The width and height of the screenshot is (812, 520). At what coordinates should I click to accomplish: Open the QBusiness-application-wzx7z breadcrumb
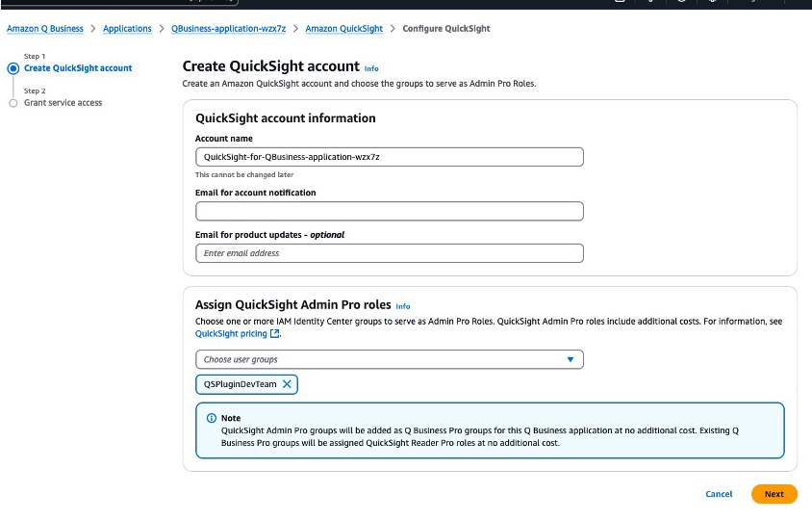coord(228,29)
